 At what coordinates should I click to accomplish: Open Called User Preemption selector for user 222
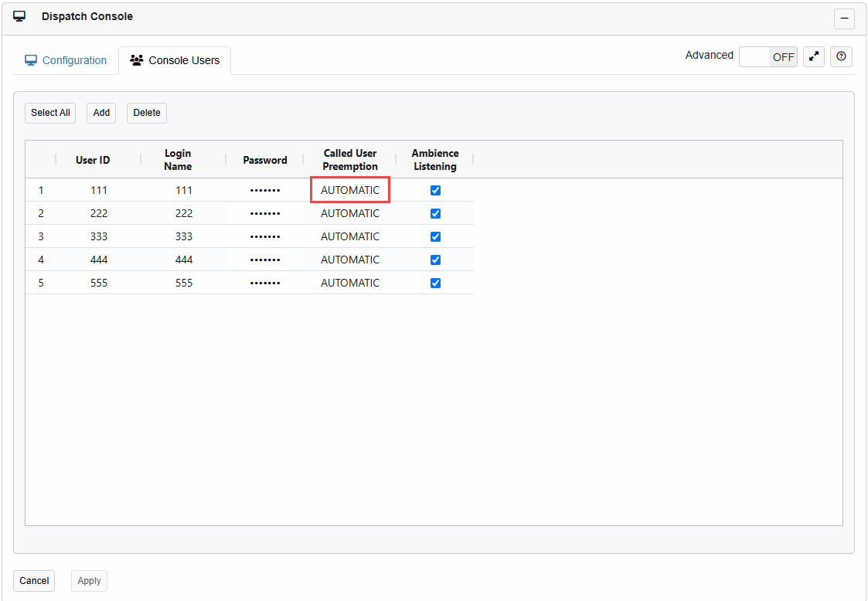[349, 213]
